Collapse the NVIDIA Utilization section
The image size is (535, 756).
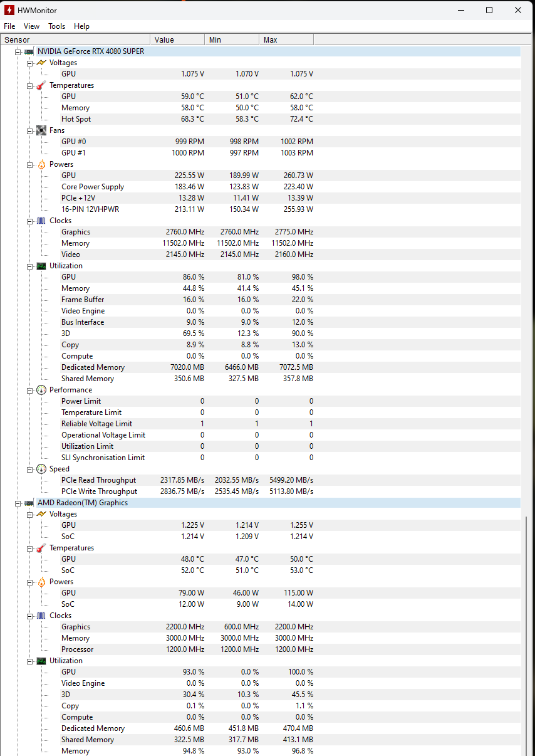(x=29, y=266)
